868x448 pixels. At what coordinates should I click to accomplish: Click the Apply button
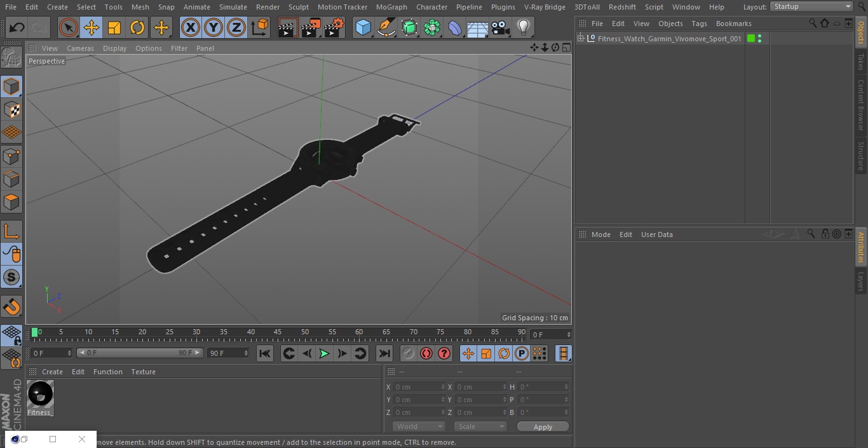click(x=543, y=427)
